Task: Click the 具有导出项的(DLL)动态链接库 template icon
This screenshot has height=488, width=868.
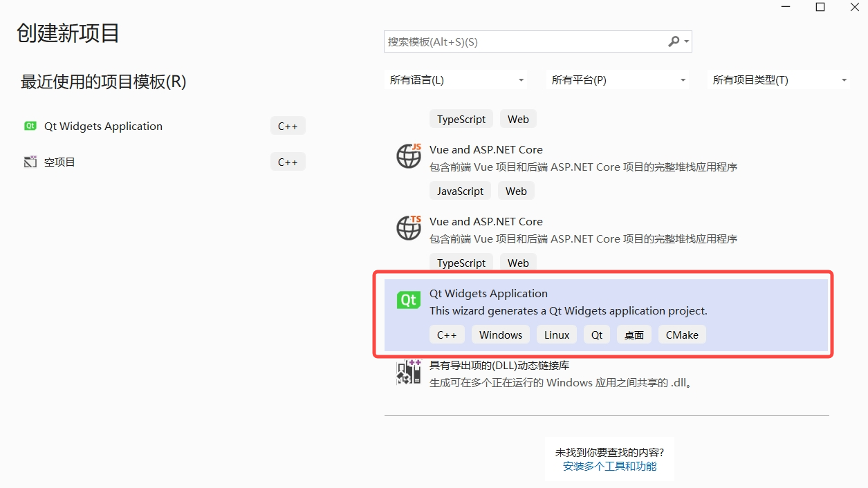Action: coord(408,372)
